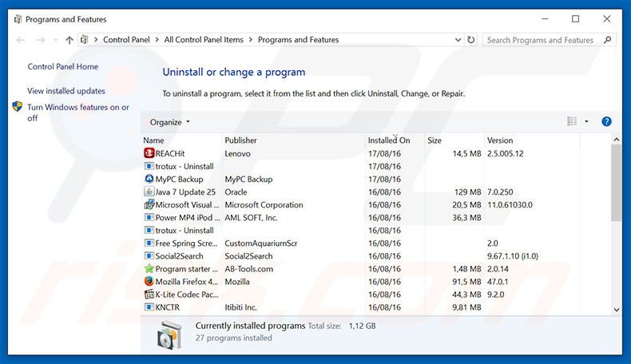Viewport: 631px width, 364px height.
Task: Expand the view options dropdown arrow
Action: [586, 121]
